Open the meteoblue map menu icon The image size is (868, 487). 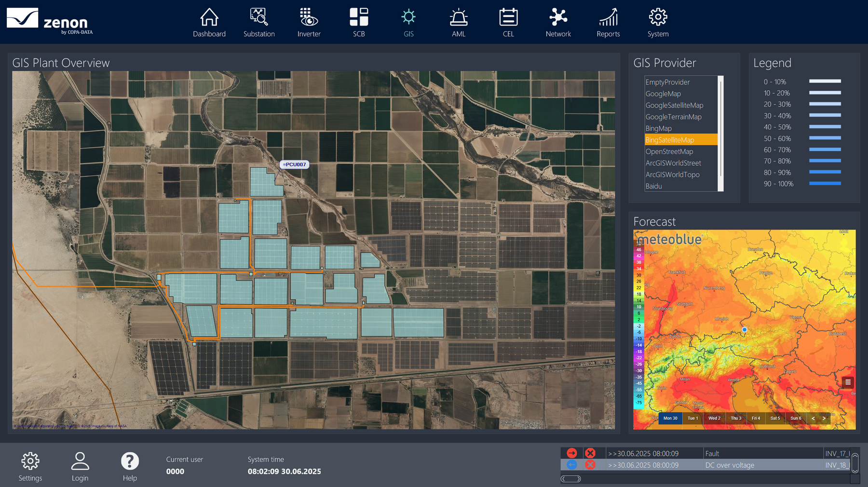pos(848,382)
